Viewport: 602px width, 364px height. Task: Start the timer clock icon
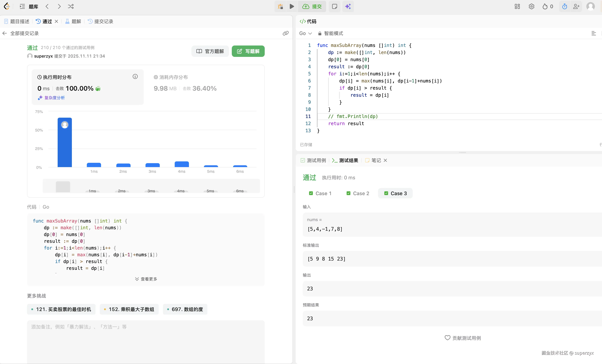564,7
